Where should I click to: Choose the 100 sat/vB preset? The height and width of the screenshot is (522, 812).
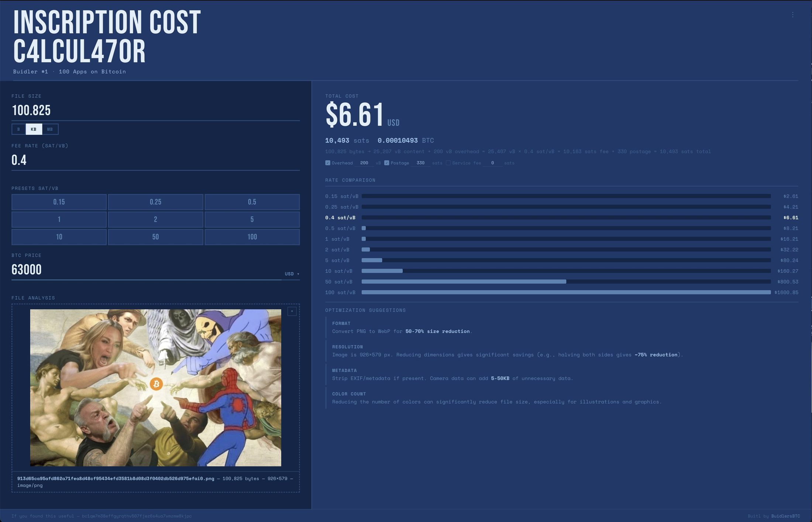252,237
